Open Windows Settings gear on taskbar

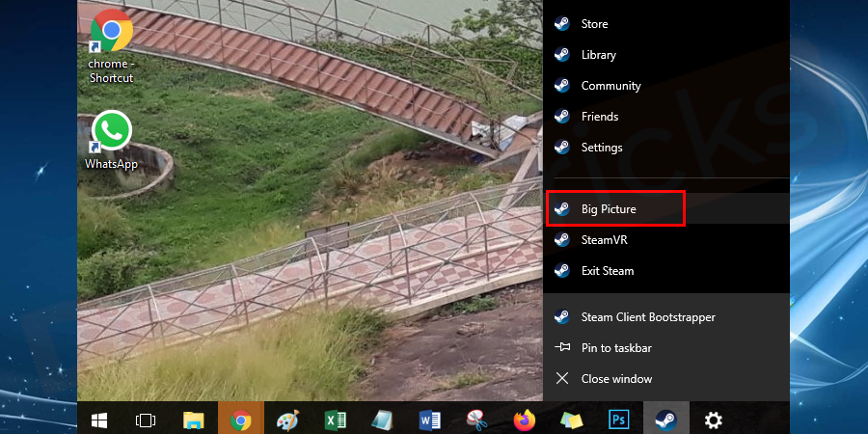tap(714, 420)
